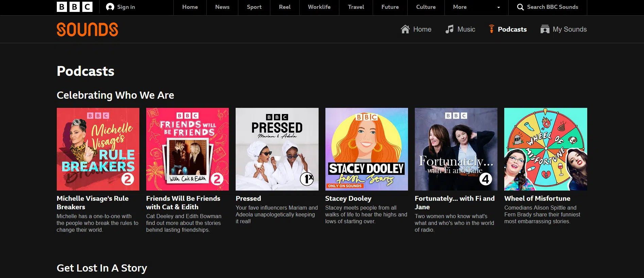Click Friends Will Be Friends title link
The image size is (644, 278).
pos(183,202)
